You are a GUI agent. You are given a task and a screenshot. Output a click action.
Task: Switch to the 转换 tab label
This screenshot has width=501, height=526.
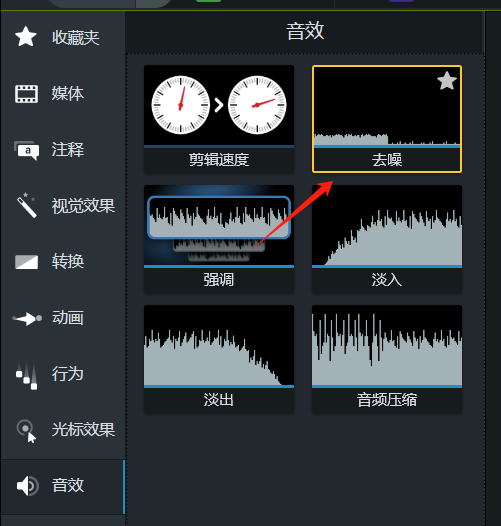[x=68, y=261]
